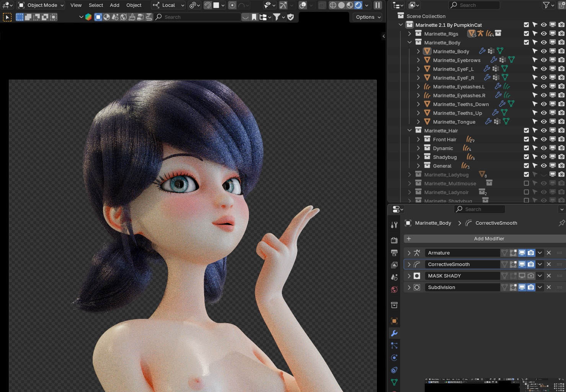The image size is (566, 392).
Task: Enable the Marinette_Multimouse collection checkbox
Action: (x=526, y=183)
